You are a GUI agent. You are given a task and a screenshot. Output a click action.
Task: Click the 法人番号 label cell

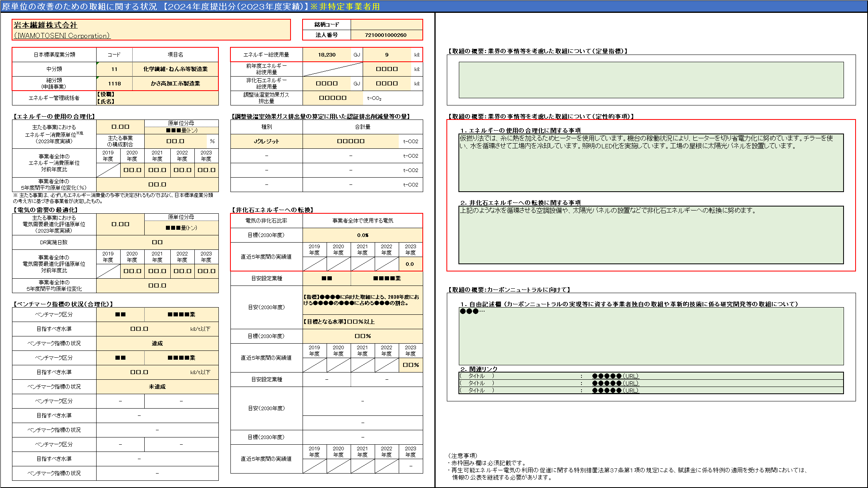(x=327, y=35)
